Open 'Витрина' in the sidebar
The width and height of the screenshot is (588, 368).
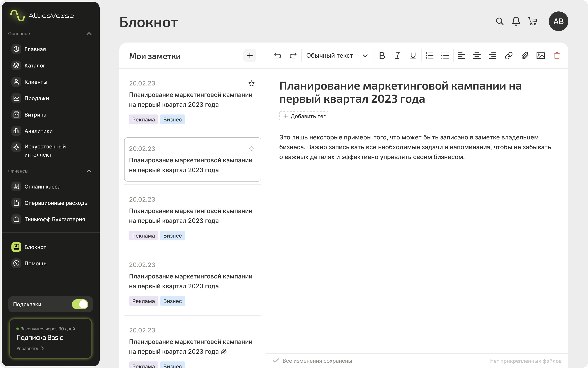coord(51,114)
